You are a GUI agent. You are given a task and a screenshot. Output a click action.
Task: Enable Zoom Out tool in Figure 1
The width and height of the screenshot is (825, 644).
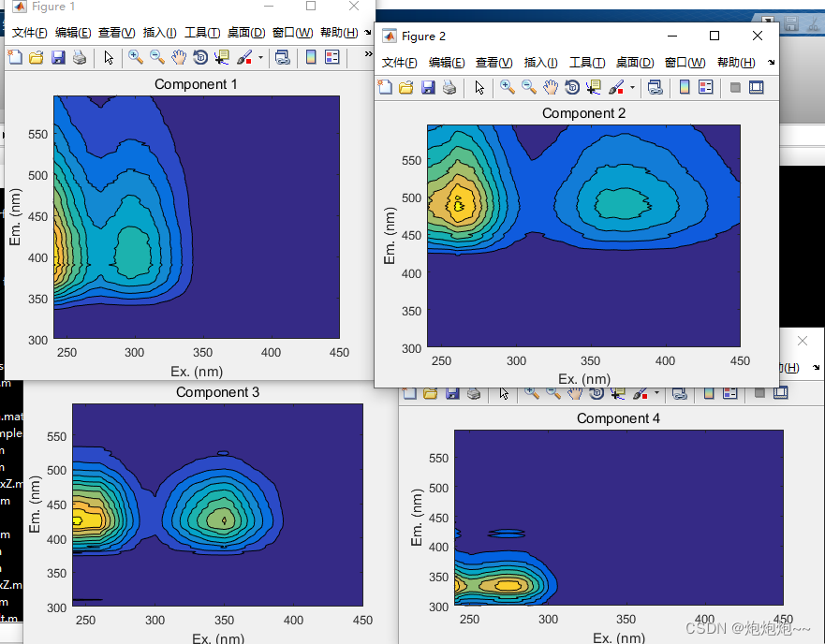[x=157, y=57]
